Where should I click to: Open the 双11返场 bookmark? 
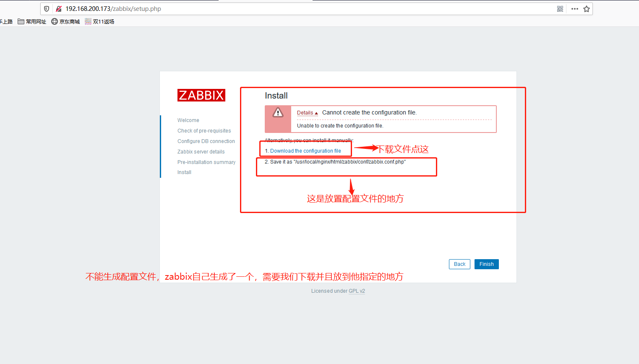pos(99,21)
